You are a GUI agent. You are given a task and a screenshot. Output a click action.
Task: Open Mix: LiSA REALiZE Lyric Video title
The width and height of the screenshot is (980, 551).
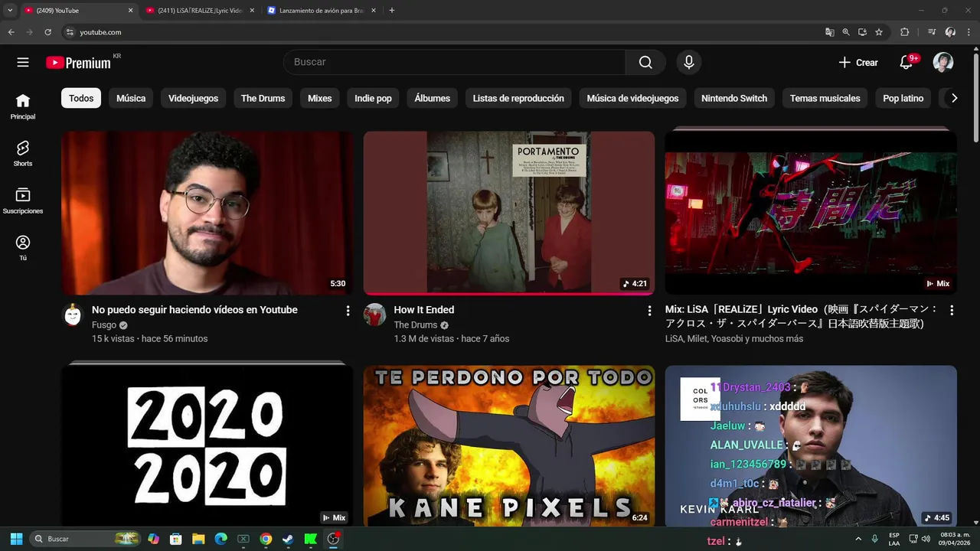click(802, 316)
